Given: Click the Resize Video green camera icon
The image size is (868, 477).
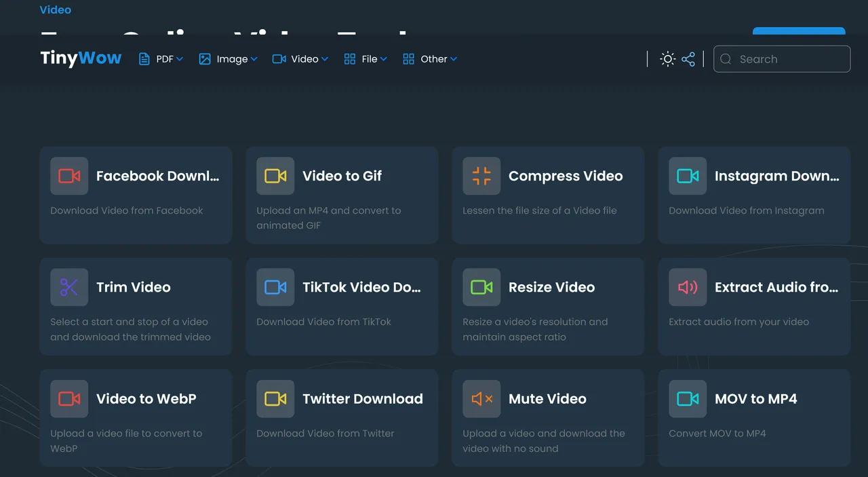Looking at the screenshot, I should [x=481, y=288].
